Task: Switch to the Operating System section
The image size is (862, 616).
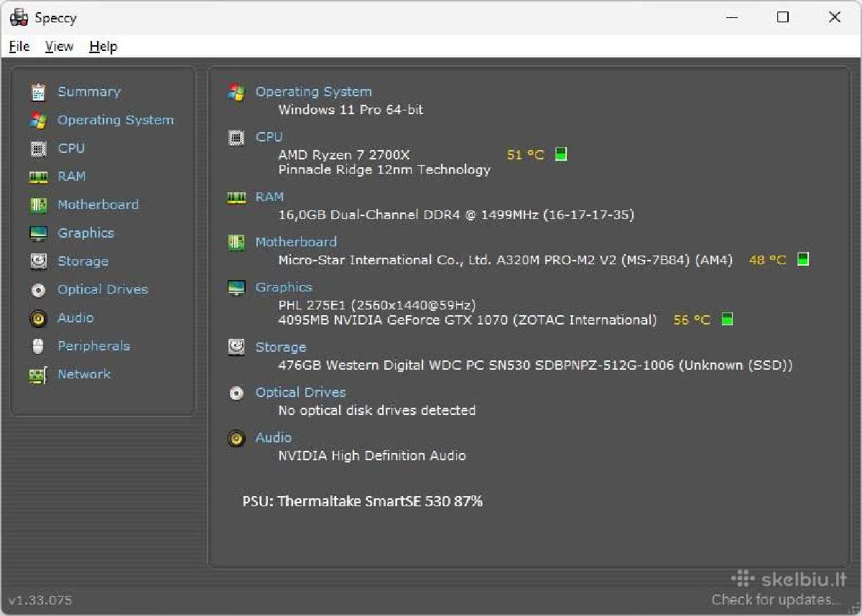Action: [x=116, y=120]
